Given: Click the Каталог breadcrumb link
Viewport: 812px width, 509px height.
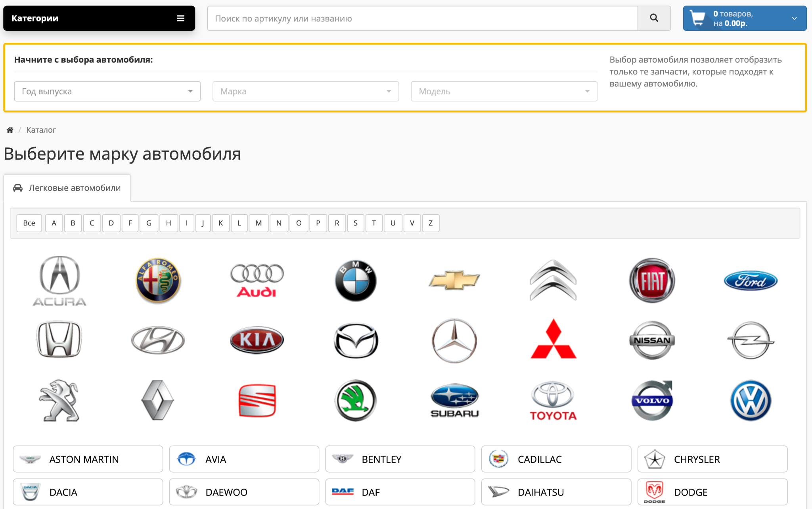Looking at the screenshot, I should 41,130.
